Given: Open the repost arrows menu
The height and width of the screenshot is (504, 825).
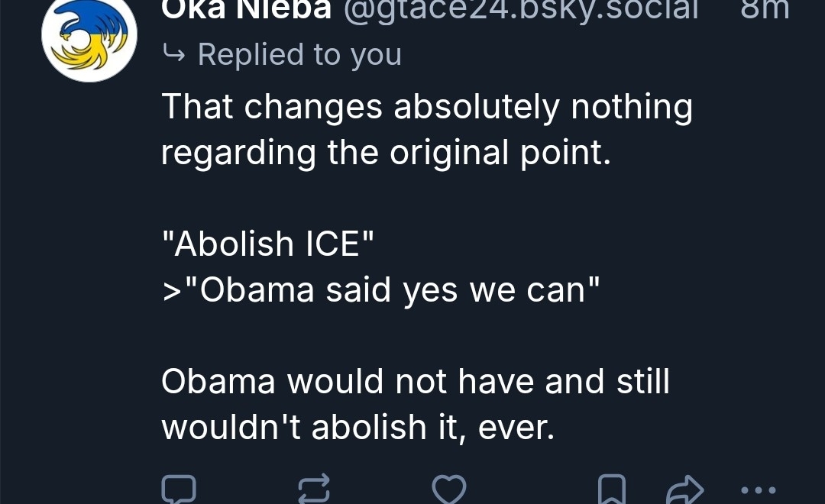Looking at the screenshot, I should 314,489.
